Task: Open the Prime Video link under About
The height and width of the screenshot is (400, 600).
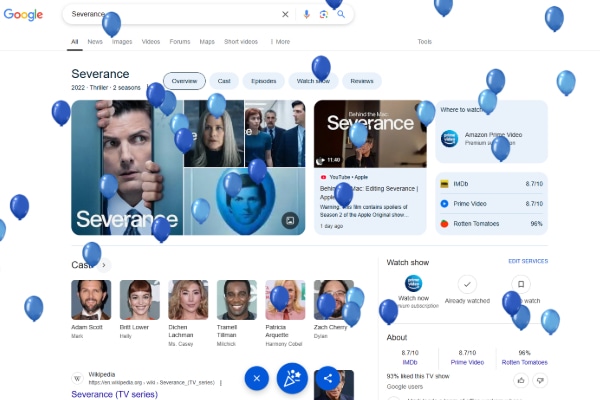Action: [x=467, y=362]
